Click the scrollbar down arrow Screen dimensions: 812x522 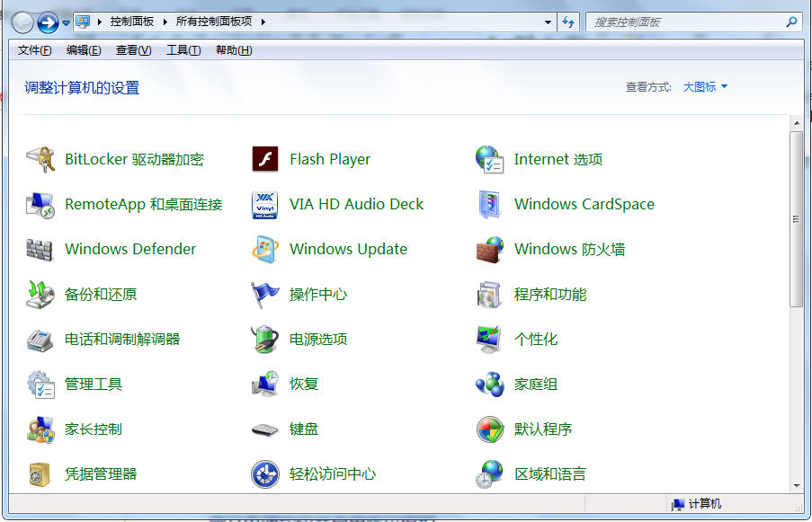click(x=797, y=486)
